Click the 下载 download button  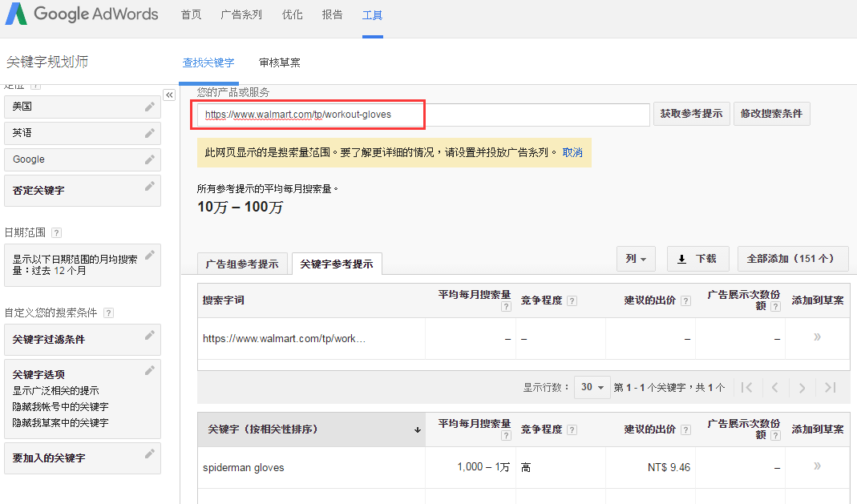coord(698,259)
